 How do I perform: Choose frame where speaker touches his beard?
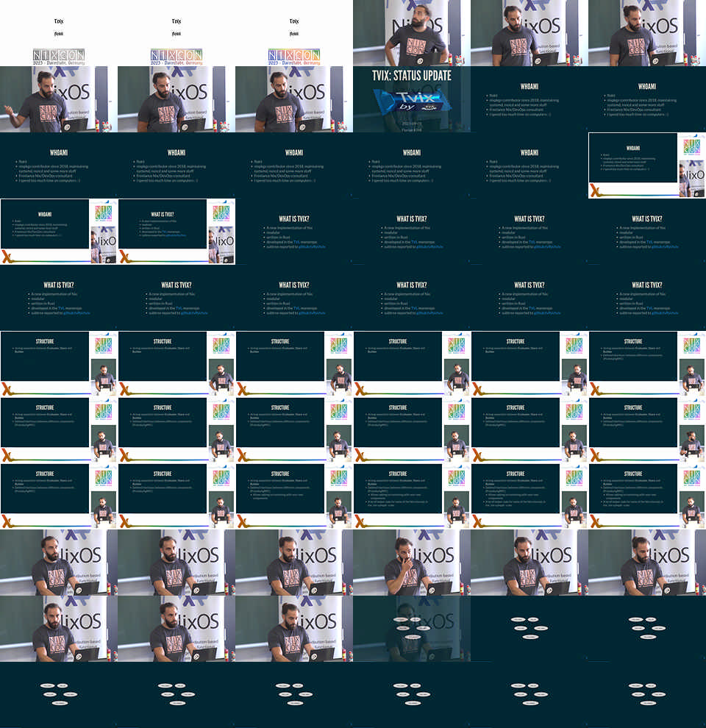coord(412,563)
